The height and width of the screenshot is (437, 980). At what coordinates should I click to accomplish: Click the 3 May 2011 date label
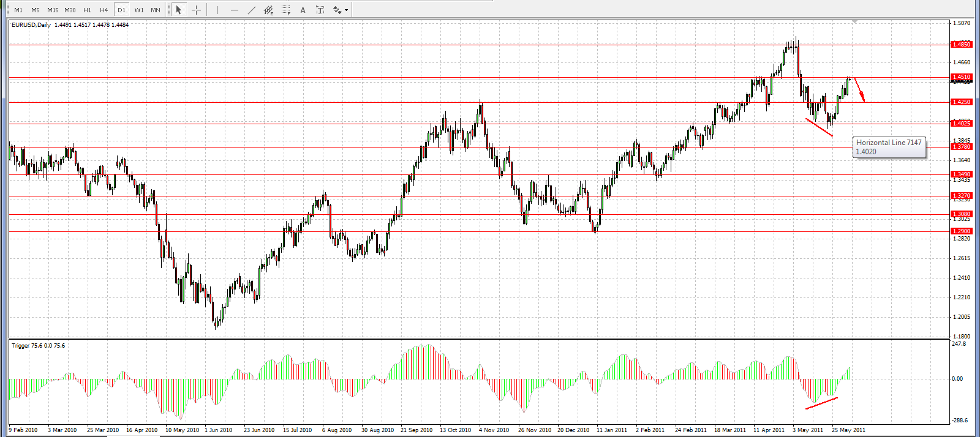[808, 430]
